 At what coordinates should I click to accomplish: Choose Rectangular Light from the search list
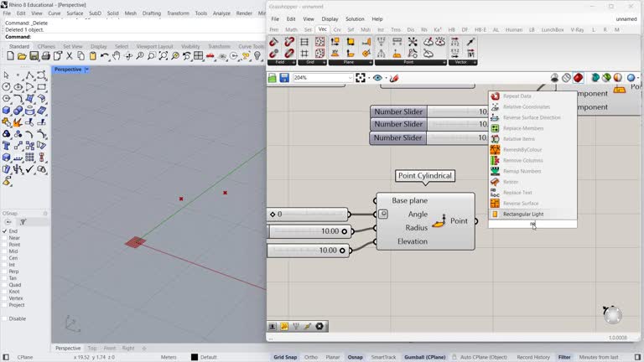pos(523,215)
